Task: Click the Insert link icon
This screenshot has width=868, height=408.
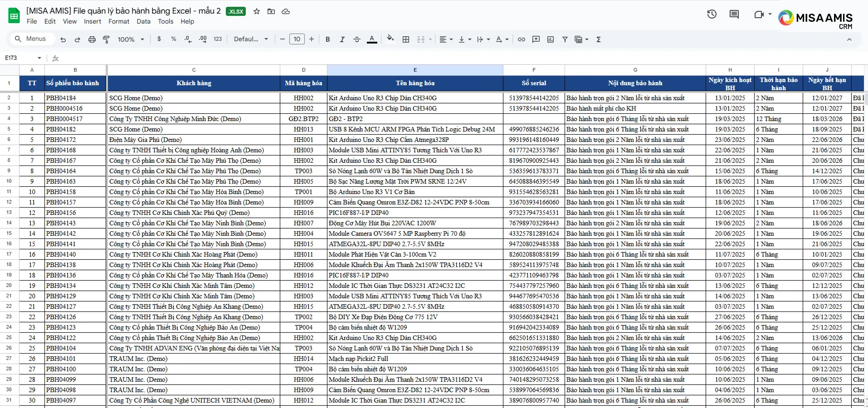Action: (522, 39)
